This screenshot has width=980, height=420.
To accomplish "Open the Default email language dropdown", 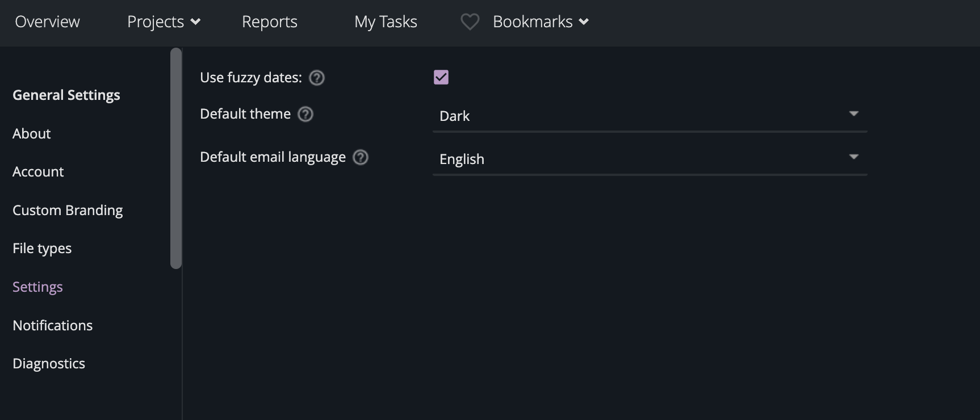I will [650, 159].
